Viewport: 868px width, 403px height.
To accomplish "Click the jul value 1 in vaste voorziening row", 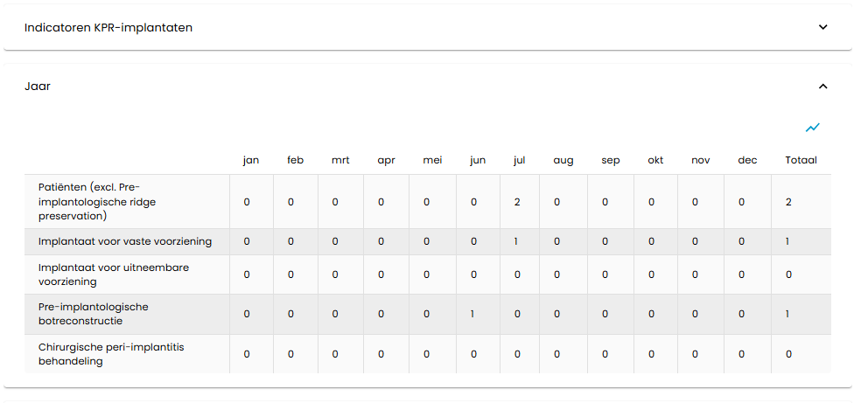I will click(x=516, y=241).
